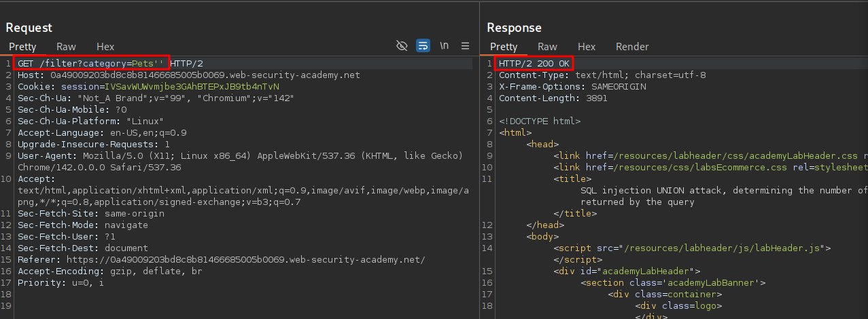This screenshot has height=319, width=868.
Task: Select the Response Pretty tab
Action: (504, 47)
